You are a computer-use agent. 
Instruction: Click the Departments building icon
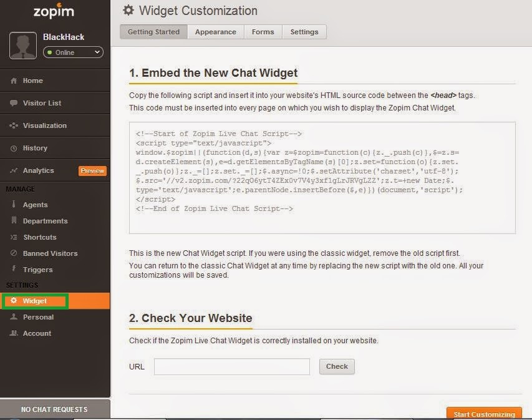[14, 220]
